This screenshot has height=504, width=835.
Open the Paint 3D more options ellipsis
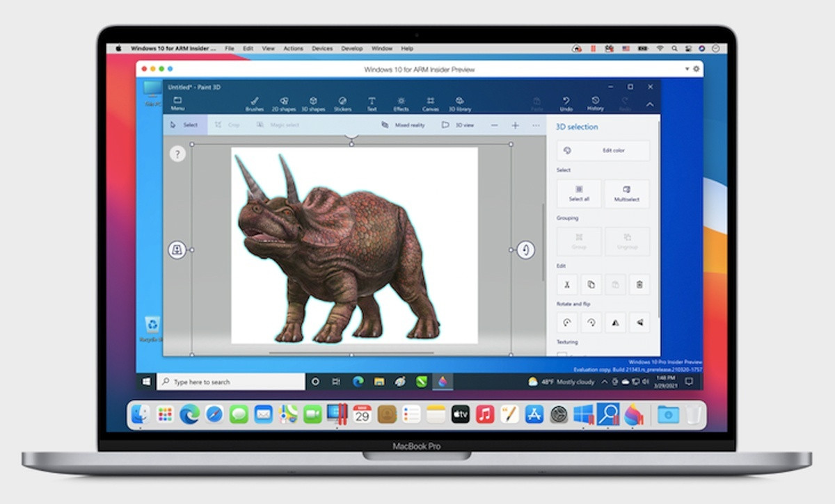(x=536, y=125)
